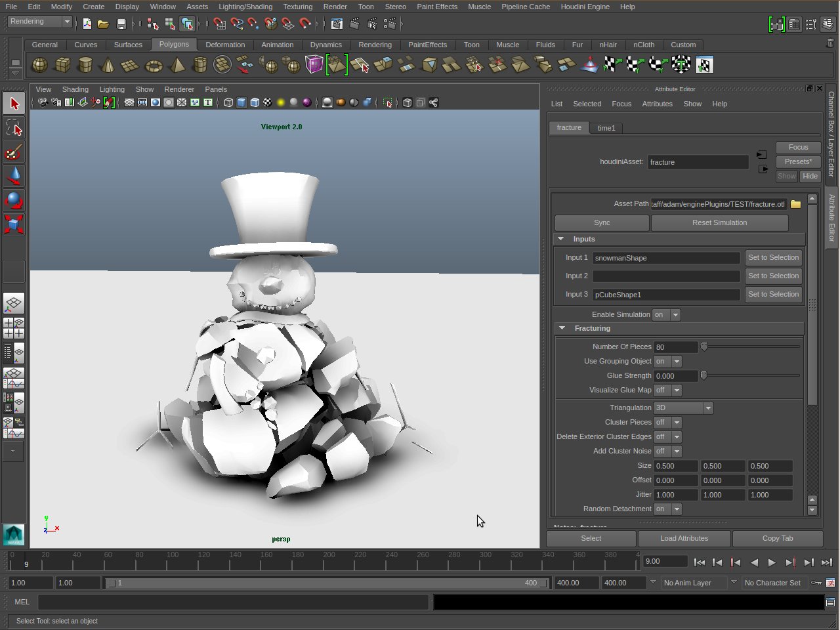Click the Sync button
This screenshot has width=840, height=630.
pos(602,223)
